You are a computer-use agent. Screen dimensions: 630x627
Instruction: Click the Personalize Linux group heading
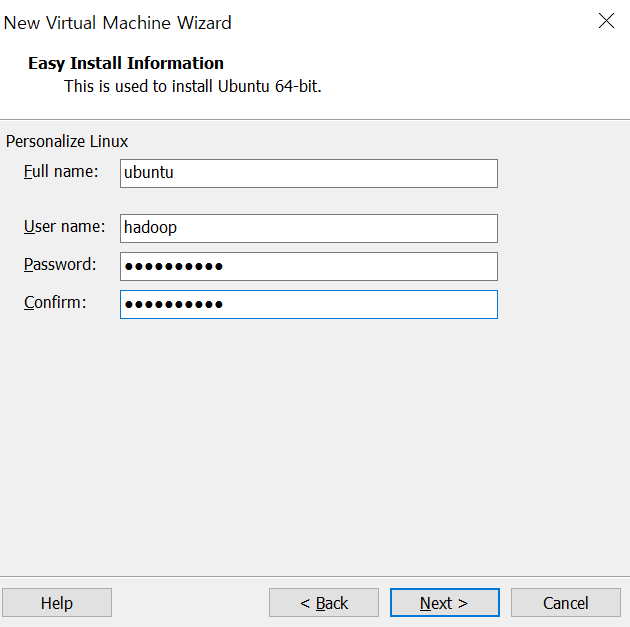click(67, 141)
